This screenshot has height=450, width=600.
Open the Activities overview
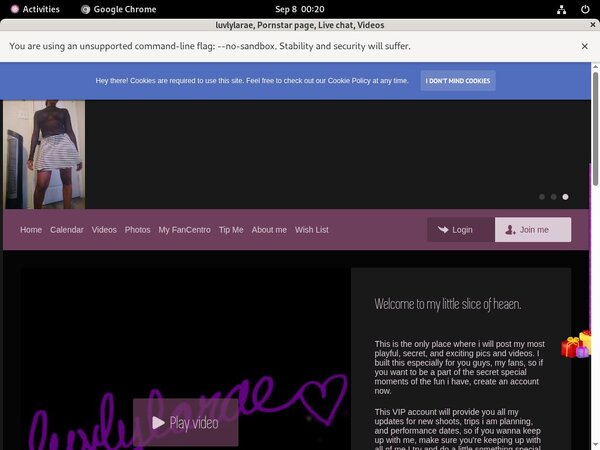click(x=34, y=9)
